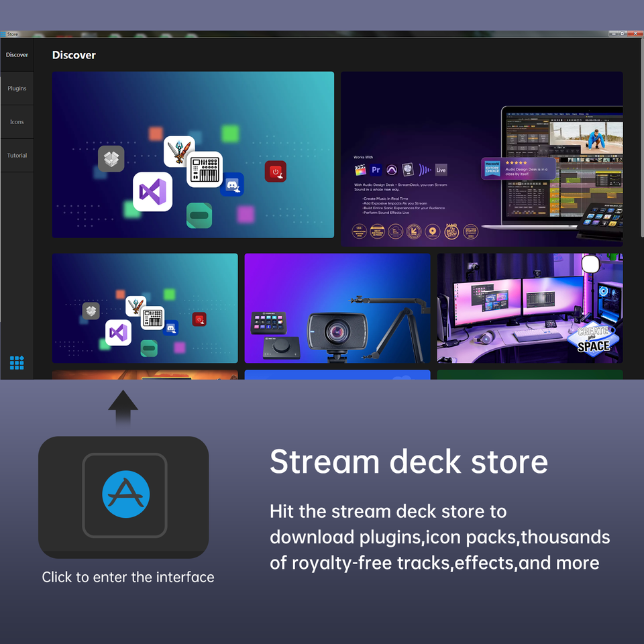This screenshot has height=644, width=644.
Task: Click the vertical scrollbar on the right edge
Action: coord(641,138)
